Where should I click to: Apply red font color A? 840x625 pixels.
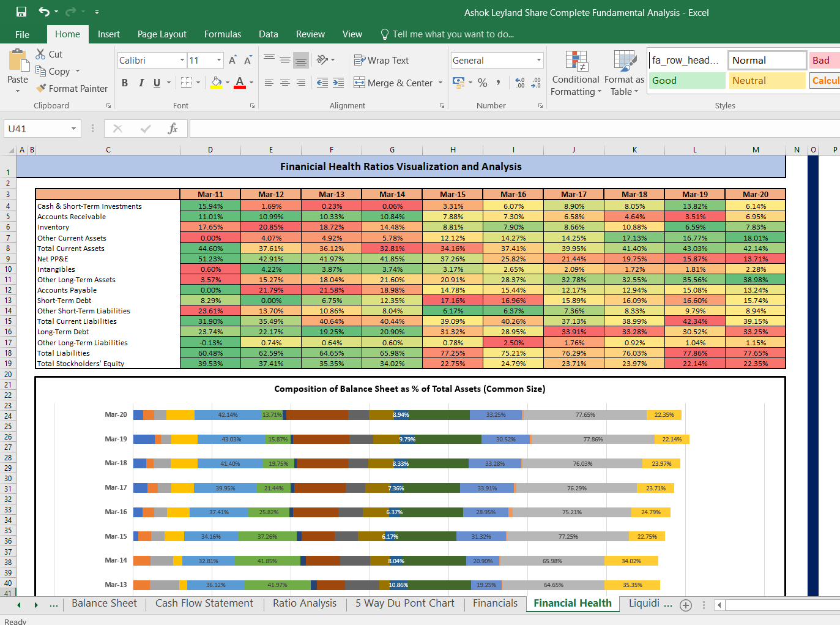tap(240, 82)
